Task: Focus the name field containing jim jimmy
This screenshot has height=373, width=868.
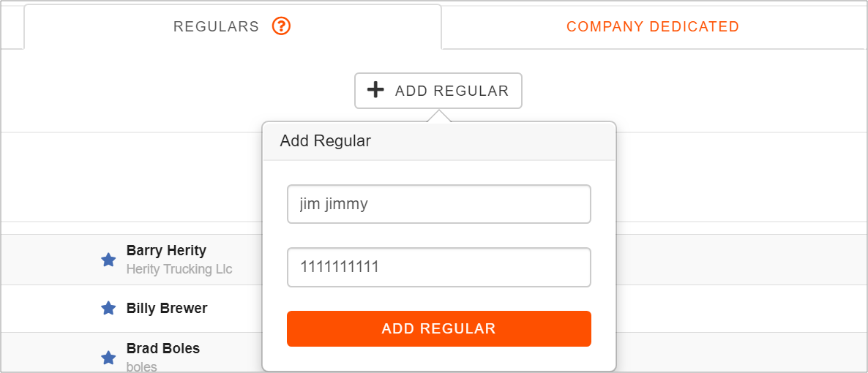Action: pos(439,204)
